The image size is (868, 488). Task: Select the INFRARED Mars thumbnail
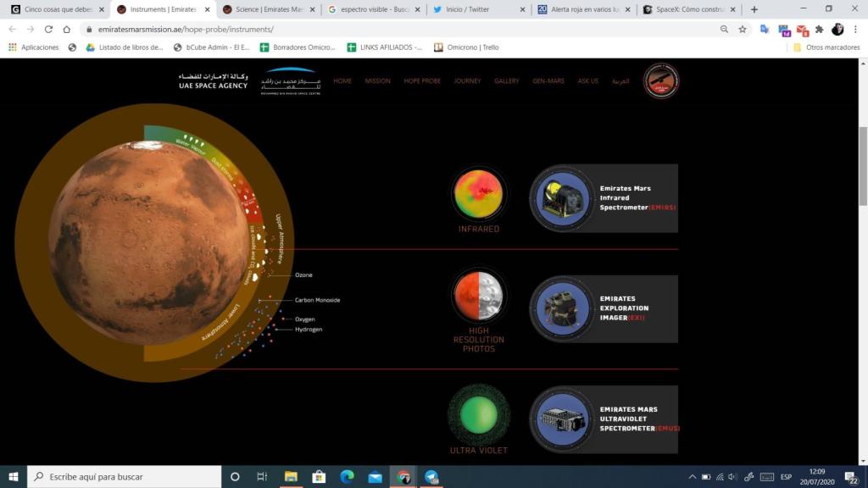click(479, 194)
